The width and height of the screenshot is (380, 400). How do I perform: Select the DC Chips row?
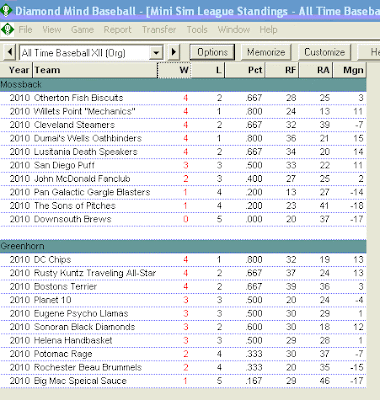pyautogui.click(x=183, y=260)
